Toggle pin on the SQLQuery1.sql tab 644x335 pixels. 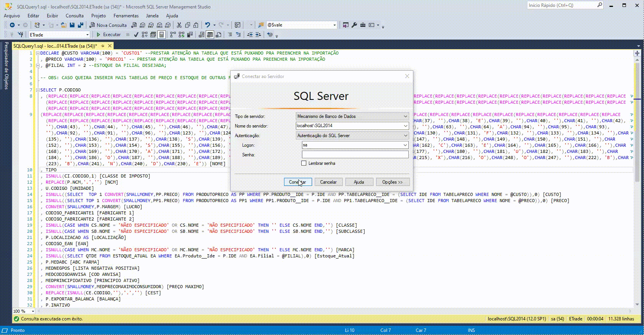pyautogui.click(x=102, y=46)
